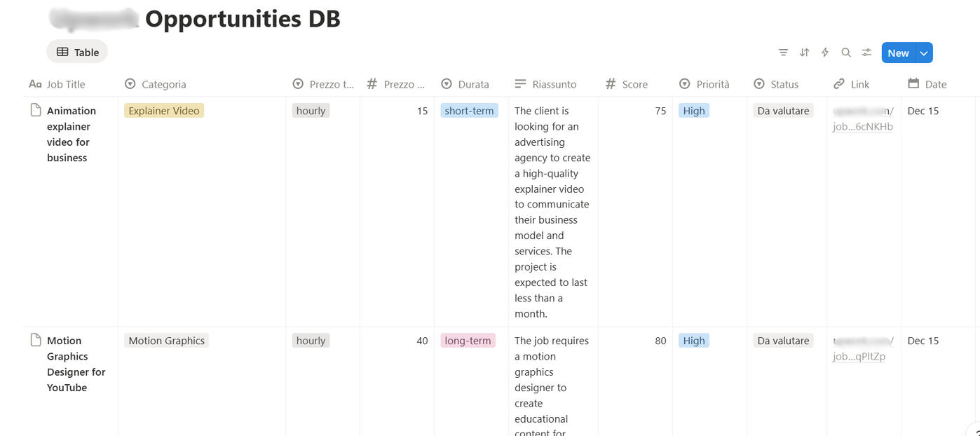This screenshot has height=436, width=980.
Task: Click the pink long-term duration tag
Action: [x=468, y=341]
